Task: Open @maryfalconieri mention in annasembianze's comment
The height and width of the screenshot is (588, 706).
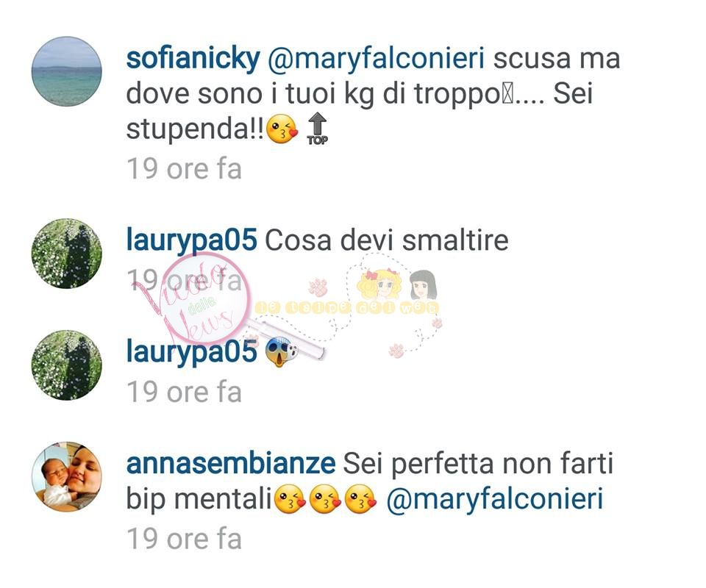Action: (x=494, y=499)
